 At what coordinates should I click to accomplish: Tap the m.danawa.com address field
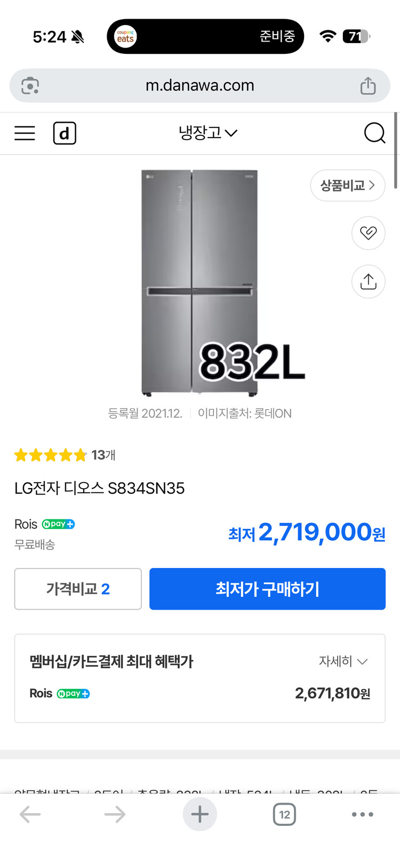tap(199, 86)
